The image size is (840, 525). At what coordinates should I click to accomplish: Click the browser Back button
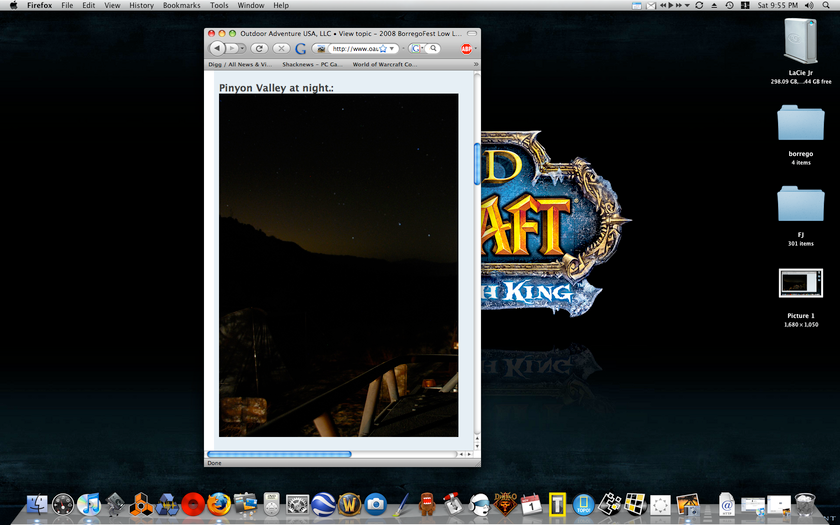point(217,48)
